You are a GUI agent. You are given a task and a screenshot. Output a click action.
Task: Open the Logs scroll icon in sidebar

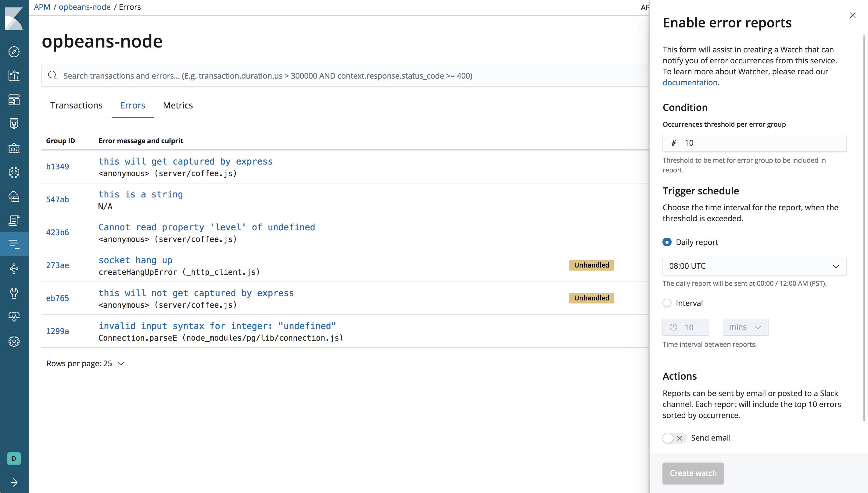coord(14,221)
